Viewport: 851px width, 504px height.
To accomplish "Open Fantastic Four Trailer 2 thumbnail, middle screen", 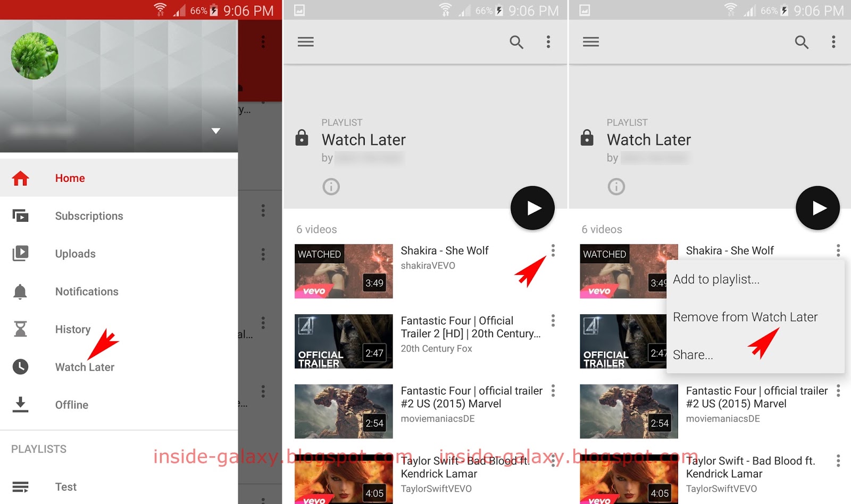I will click(x=344, y=341).
